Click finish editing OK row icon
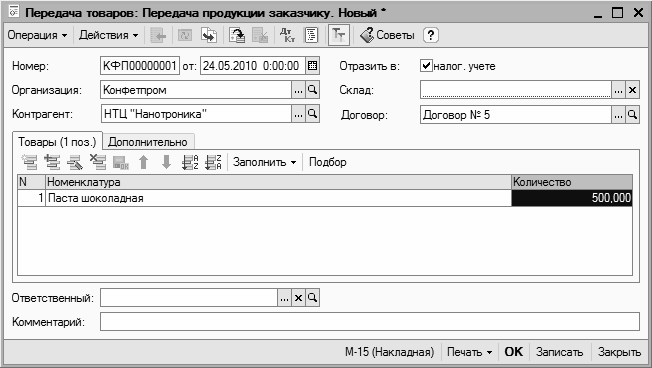The height and width of the screenshot is (368, 652). (121, 162)
